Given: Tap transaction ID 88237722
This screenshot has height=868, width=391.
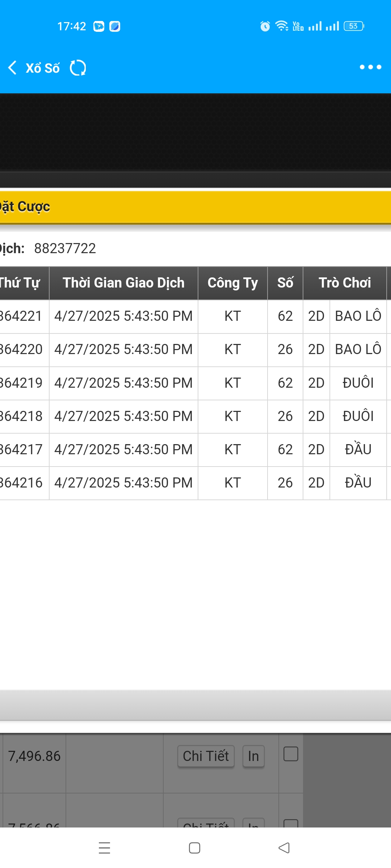Looking at the screenshot, I should (65, 248).
